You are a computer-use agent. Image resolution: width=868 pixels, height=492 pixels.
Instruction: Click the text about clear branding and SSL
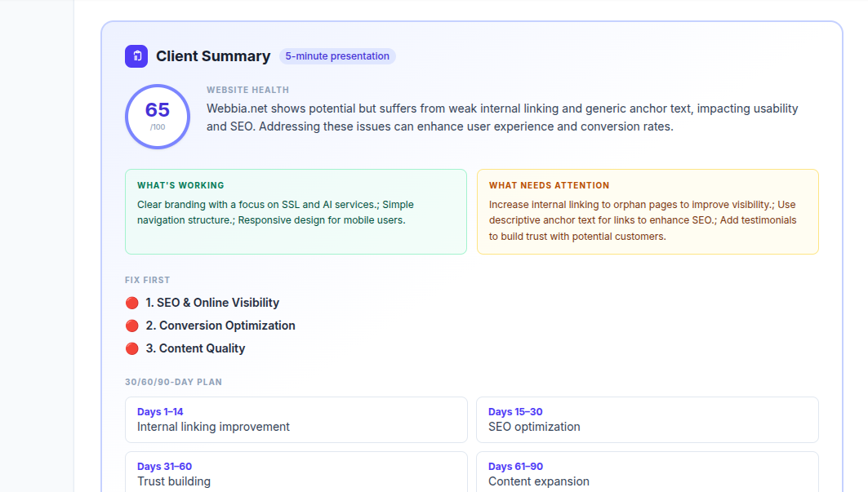276,212
